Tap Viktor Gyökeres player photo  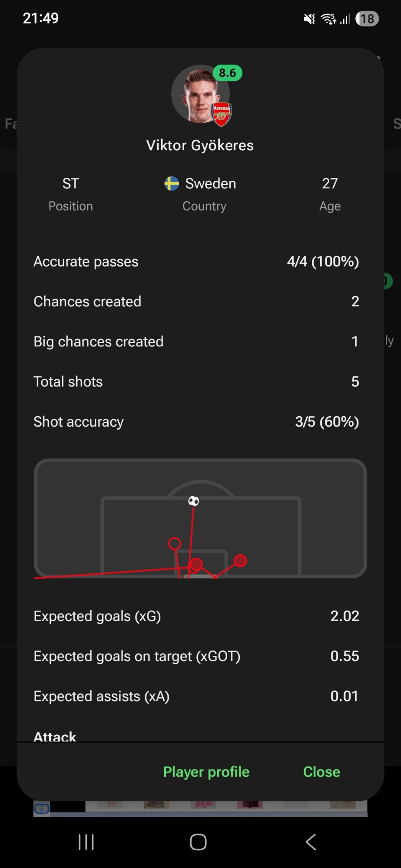pos(199,95)
